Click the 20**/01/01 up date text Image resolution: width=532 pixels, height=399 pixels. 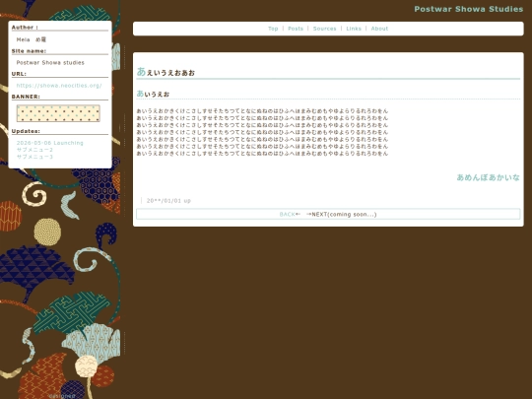(x=168, y=201)
